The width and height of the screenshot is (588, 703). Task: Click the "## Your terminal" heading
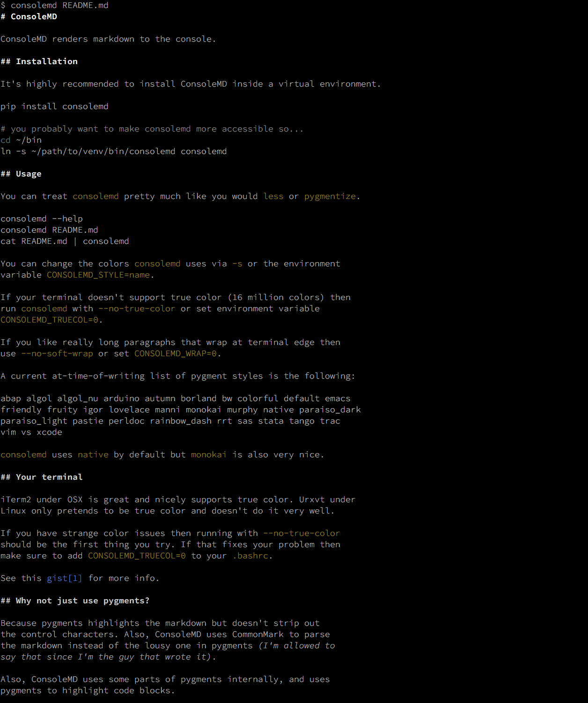tap(42, 477)
